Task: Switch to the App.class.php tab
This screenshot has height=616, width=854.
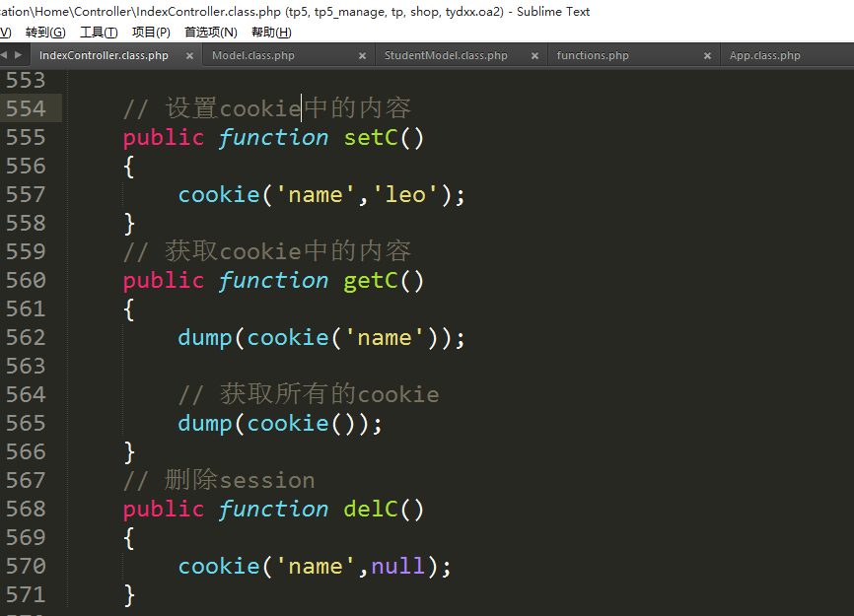Action: click(x=764, y=56)
